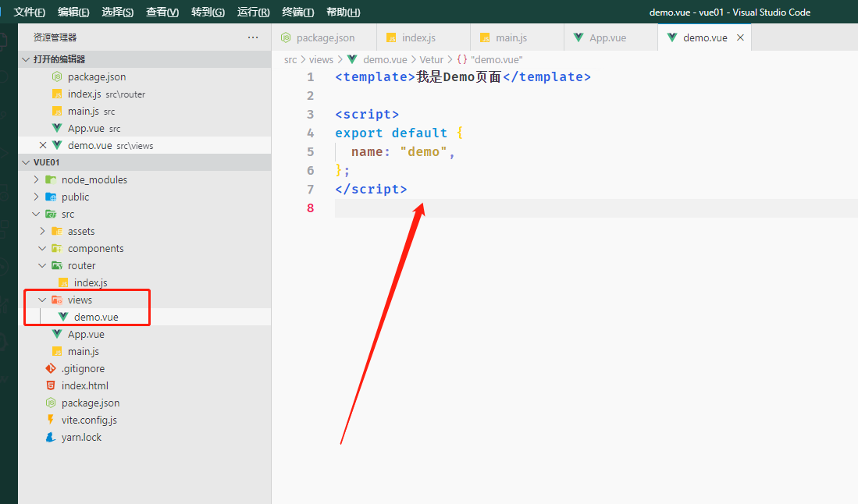Click package.json npm icon in open editors
Viewport: 858px width, 504px height.
pyautogui.click(x=57, y=76)
